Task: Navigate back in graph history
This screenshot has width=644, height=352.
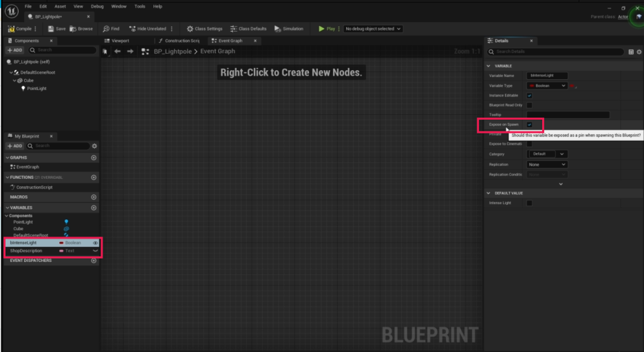Action: pyautogui.click(x=118, y=52)
